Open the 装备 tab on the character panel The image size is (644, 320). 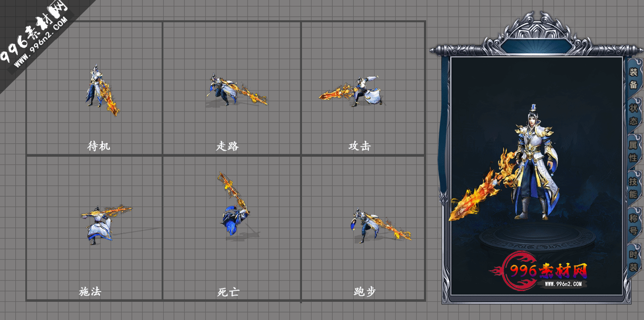(x=633, y=78)
